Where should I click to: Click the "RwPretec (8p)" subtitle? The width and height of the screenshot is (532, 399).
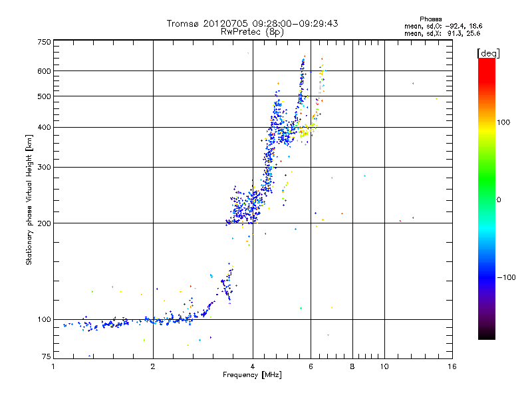pos(252,32)
